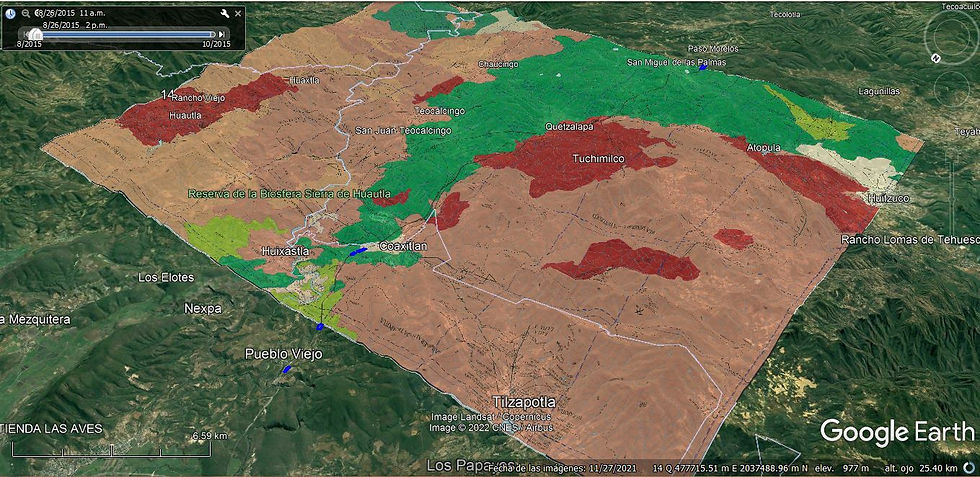This screenshot has width=980, height=477.
Task: Click blue placemark below Pueblo Viejo label
Action: coord(287,369)
